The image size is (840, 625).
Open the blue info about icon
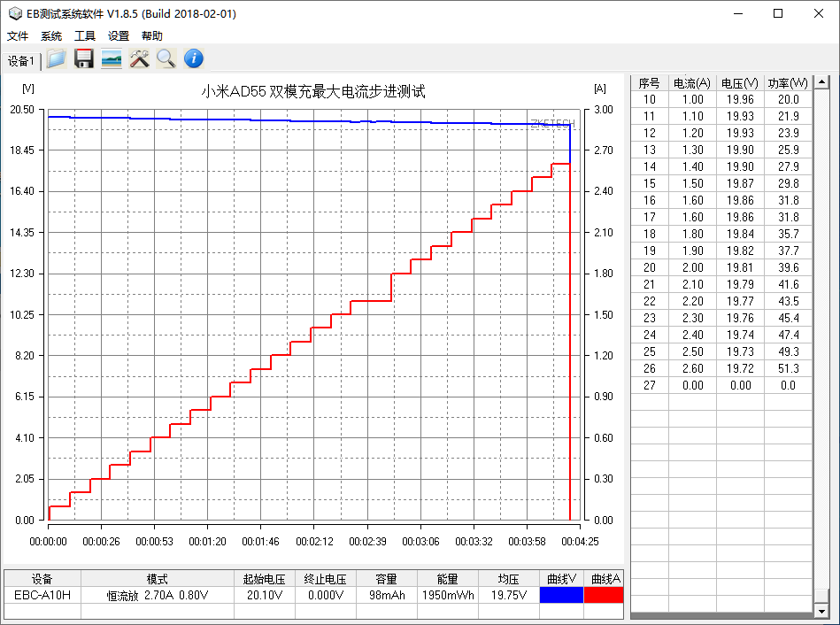click(194, 58)
